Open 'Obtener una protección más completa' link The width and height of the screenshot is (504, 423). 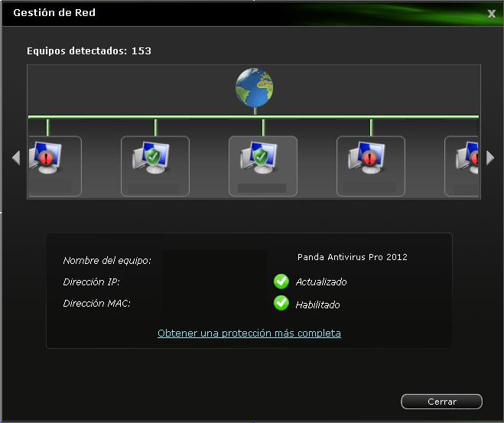point(249,333)
